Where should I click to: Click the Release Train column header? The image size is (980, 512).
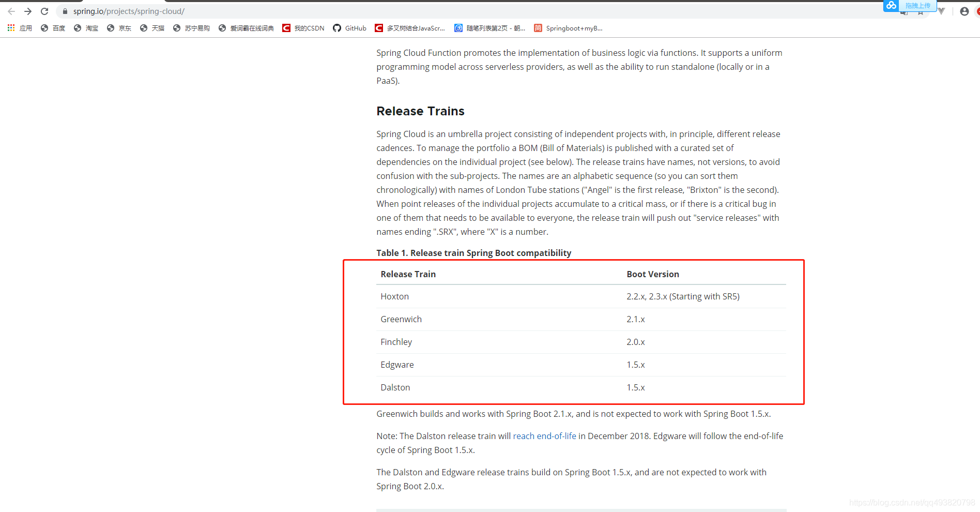coord(408,274)
